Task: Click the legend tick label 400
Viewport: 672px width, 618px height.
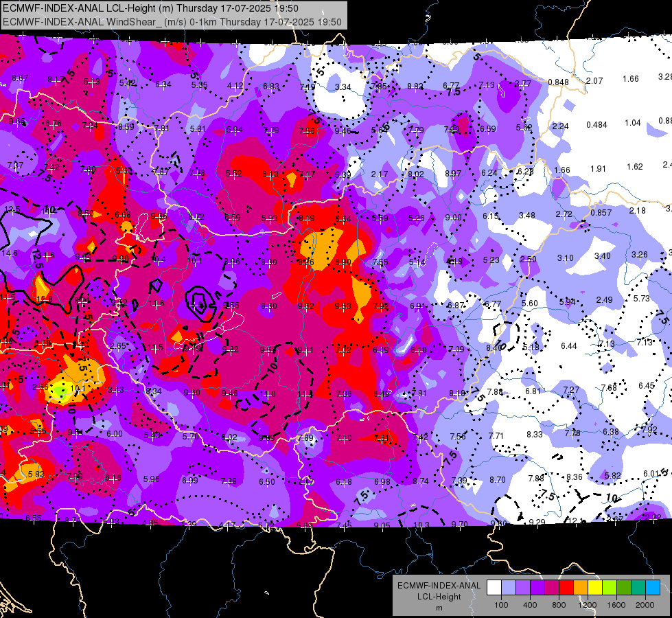Action: pos(530,605)
